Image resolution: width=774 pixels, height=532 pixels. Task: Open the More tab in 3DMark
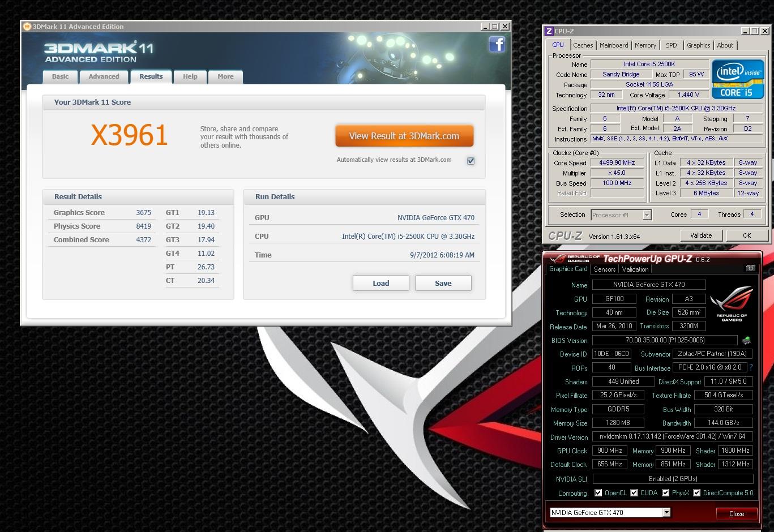click(225, 76)
